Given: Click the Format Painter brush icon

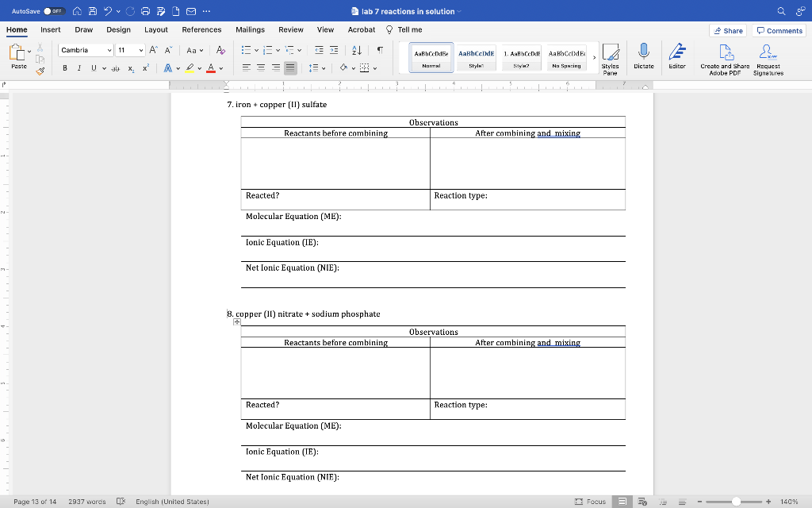Looking at the screenshot, I should click(x=40, y=71).
